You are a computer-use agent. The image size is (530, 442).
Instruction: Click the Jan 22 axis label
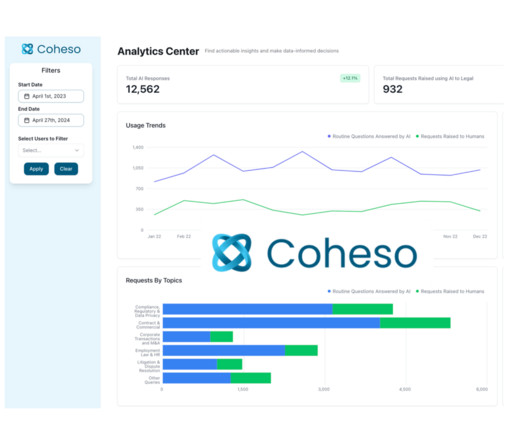tap(154, 237)
